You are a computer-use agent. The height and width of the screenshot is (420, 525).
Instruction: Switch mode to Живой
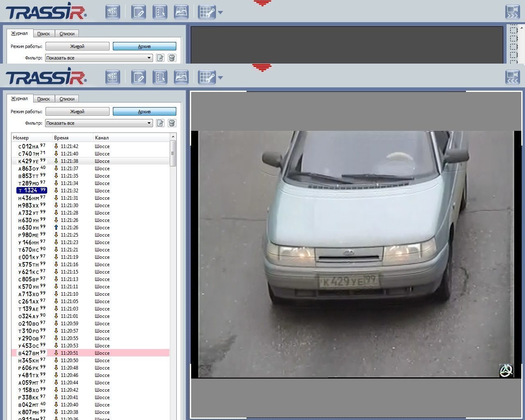click(x=77, y=111)
